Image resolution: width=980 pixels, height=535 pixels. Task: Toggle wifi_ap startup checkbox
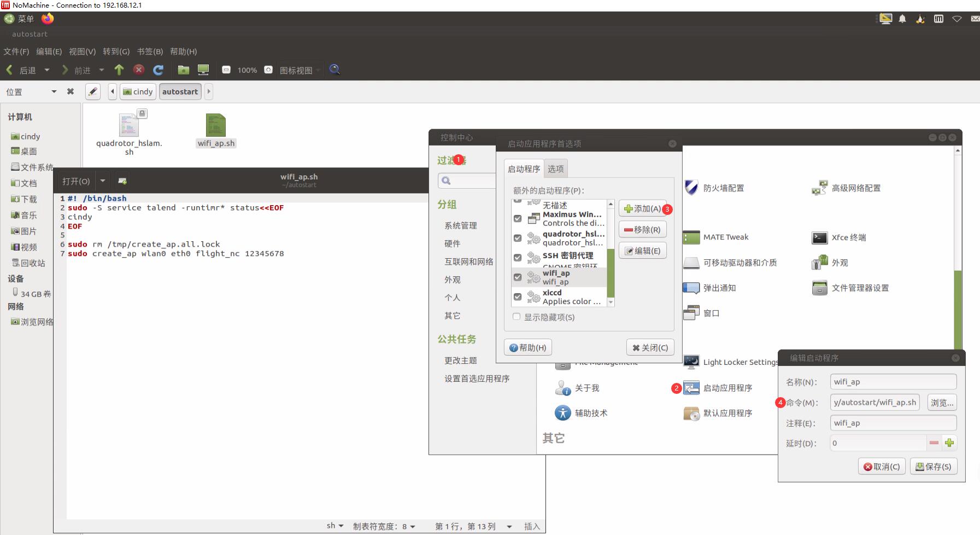pyautogui.click(x=518, y=277)
